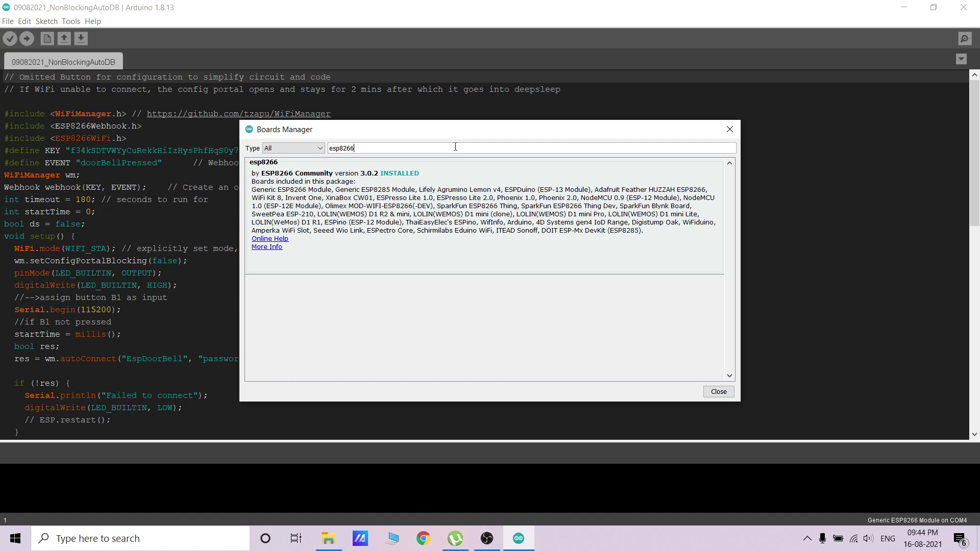980x551 pixels.
Task: Open File Explorer from the taskbar
Action: tap(328, 539)
